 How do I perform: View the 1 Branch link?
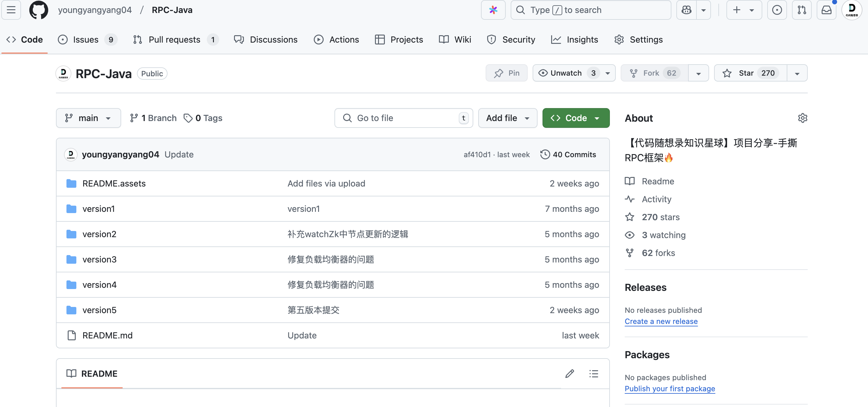153,118
